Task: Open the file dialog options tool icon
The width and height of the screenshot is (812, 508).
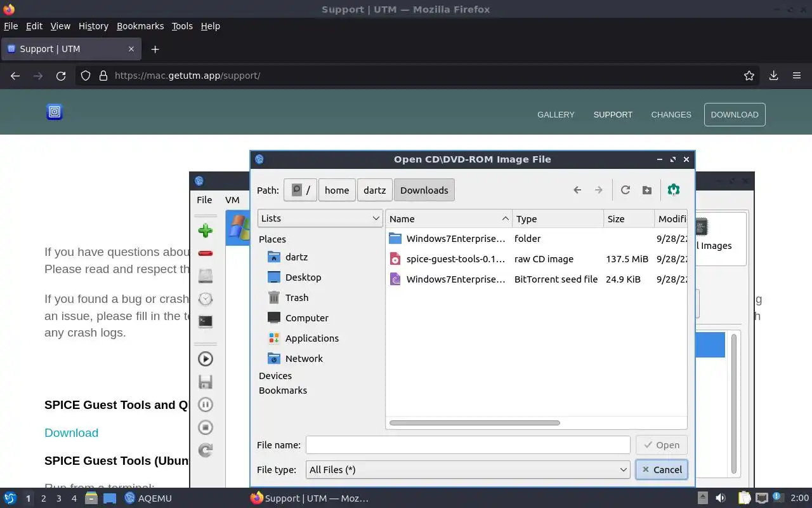Action: point(674,190)
